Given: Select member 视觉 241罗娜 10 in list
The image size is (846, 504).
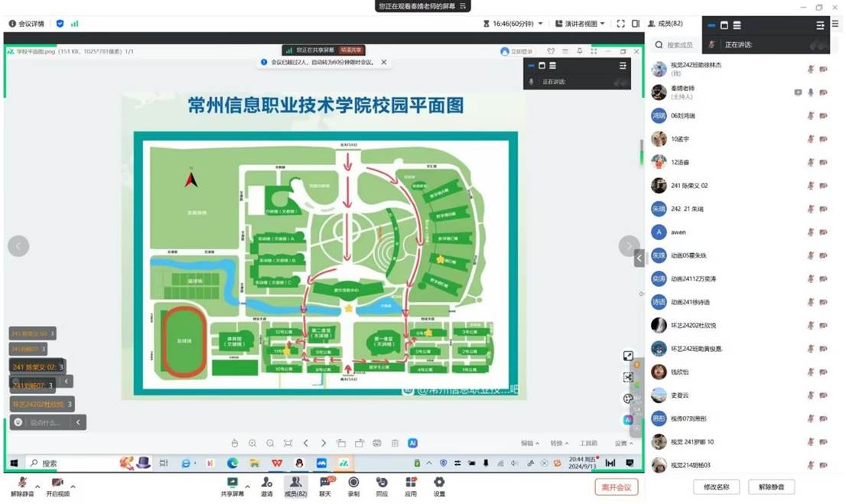Looking at the screenshot, I should [x=739, y=442].
